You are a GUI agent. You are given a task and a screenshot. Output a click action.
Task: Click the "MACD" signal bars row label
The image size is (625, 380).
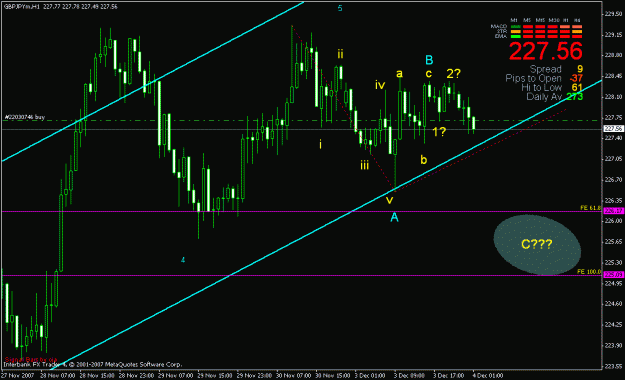pyautogui.click(x=499, y=26)
